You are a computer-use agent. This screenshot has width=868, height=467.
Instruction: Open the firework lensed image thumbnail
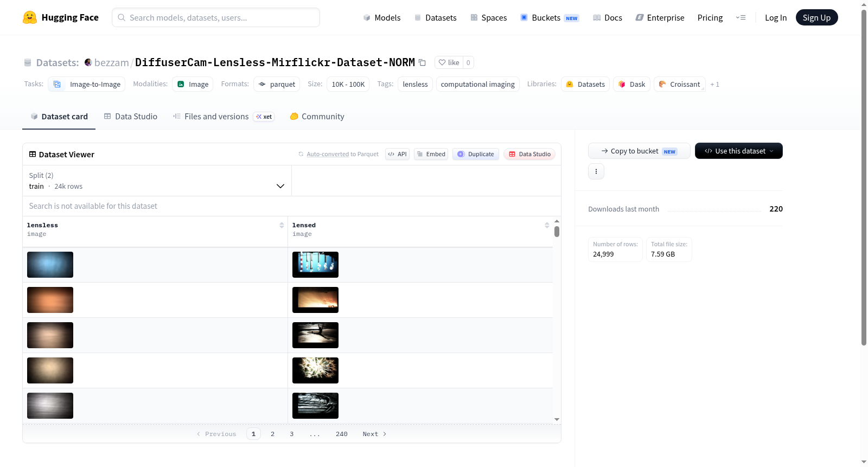(315, 370)
